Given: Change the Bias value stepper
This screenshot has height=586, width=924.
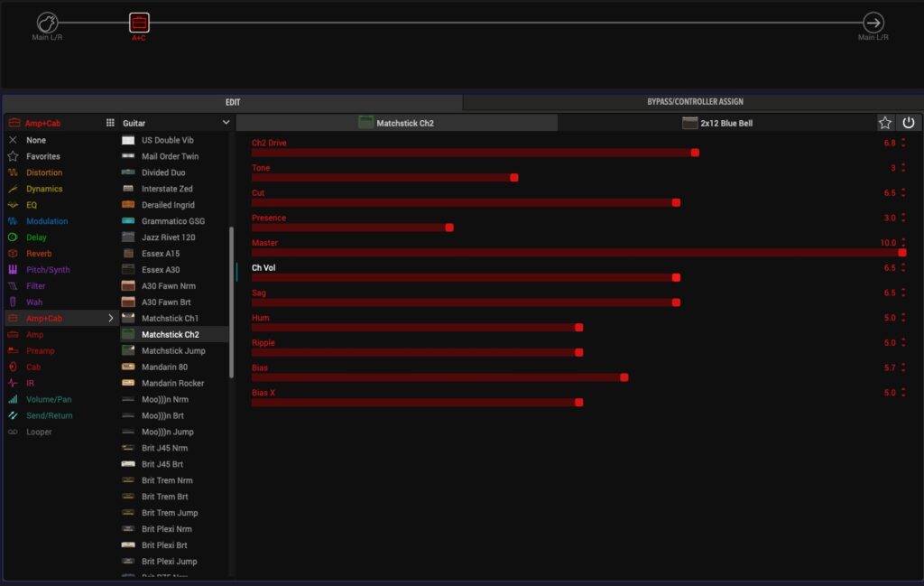Looking at the screenshot, I should coord(903,368).
